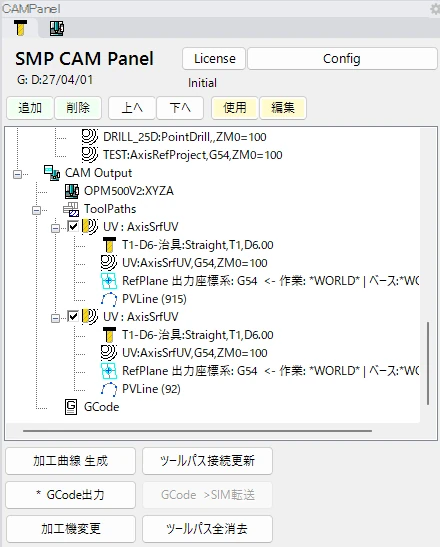Click the 編集 (edit) button

(x=283, y=108)
